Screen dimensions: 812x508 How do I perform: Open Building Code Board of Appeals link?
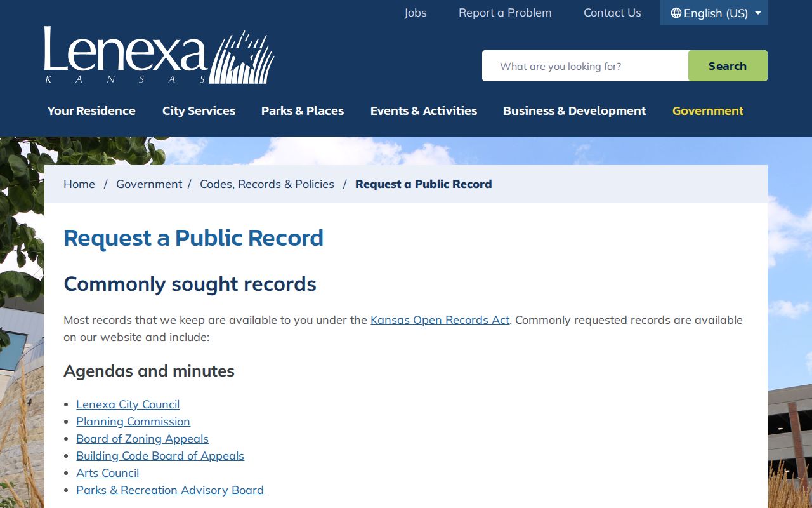pos(160,456)
